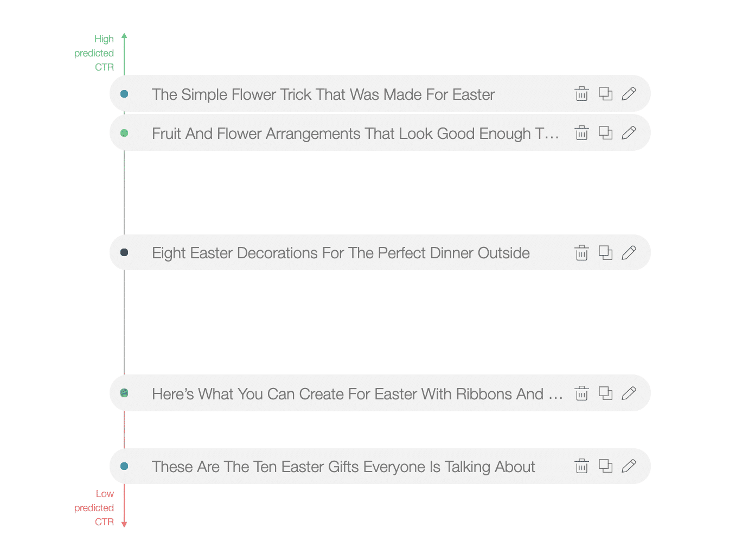
Task: Delete the Ten Easter Gifts headline
Action: [581, 466]
